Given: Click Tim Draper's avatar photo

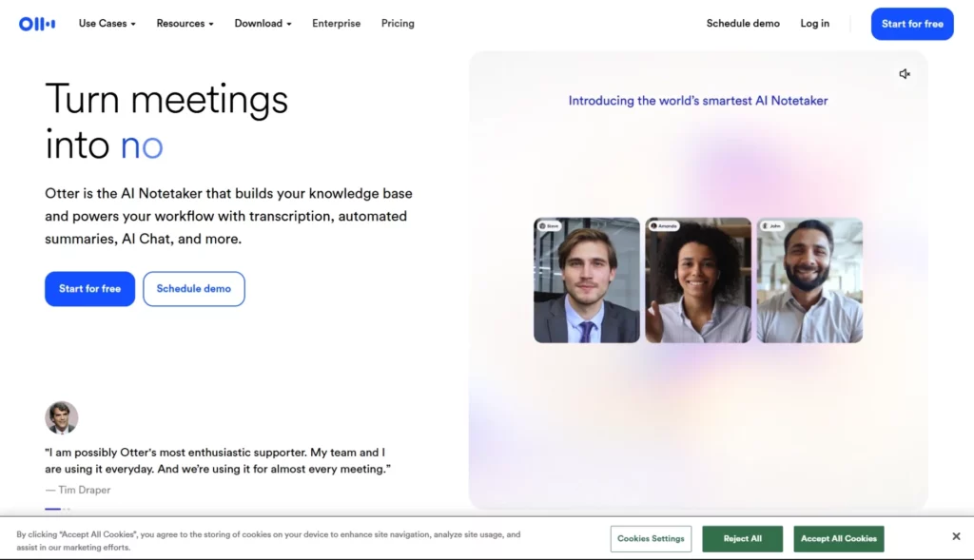Looking at the screenshot, I should (x=62, y=417).
